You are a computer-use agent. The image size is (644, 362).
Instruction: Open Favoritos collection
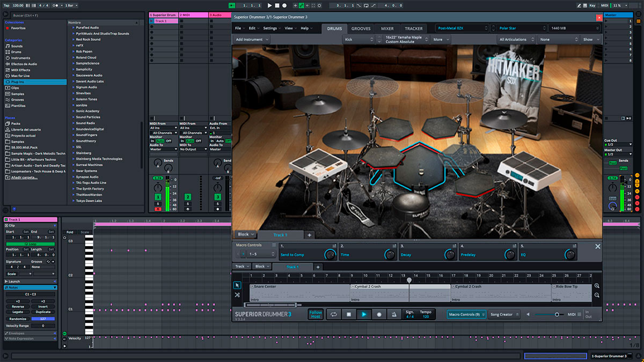tap(18, 28)
